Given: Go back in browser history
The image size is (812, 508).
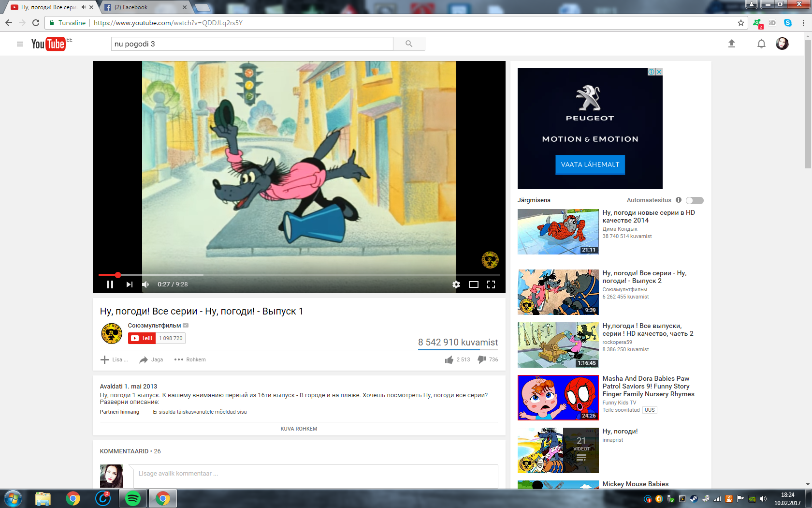Looking at the screenshot, I should (9, 23).
